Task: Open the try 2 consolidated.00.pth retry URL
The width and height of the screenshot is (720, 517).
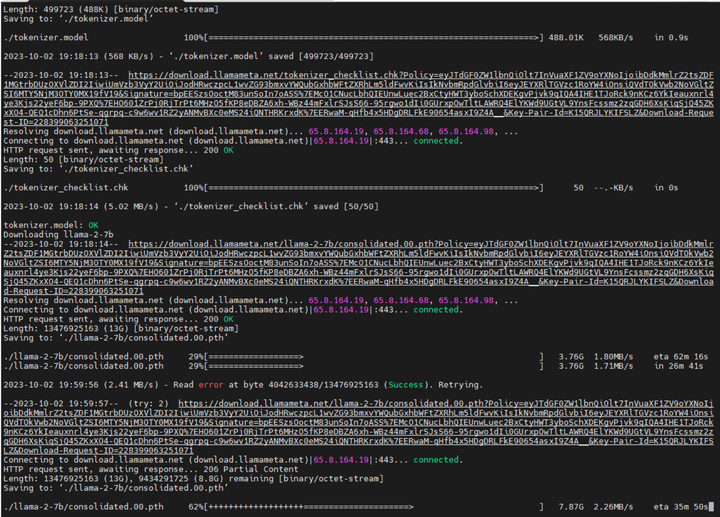Action: 358,427
